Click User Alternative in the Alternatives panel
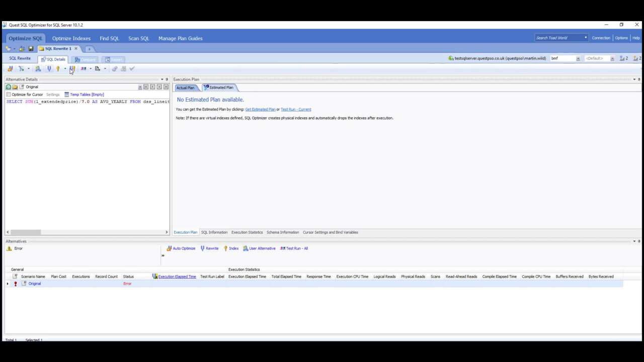 pyautogui.click(x=259, y=248)
